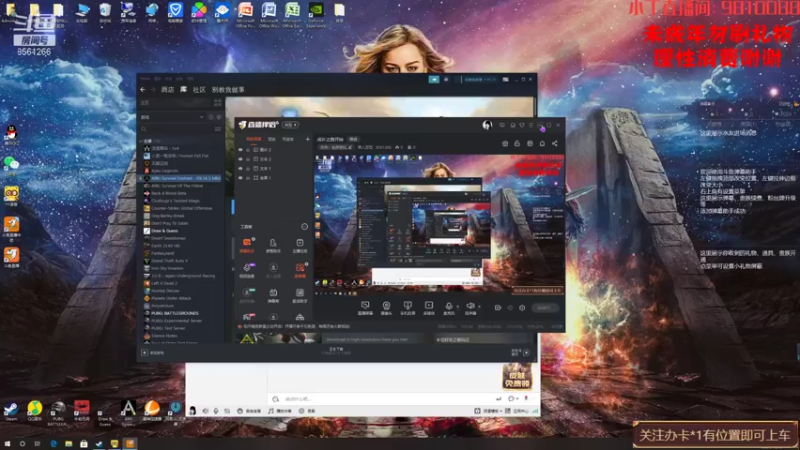The width and height of the screenshot is (800, 450).
Task: Select Apex Legends in the library list
Action: pos(164,171)
